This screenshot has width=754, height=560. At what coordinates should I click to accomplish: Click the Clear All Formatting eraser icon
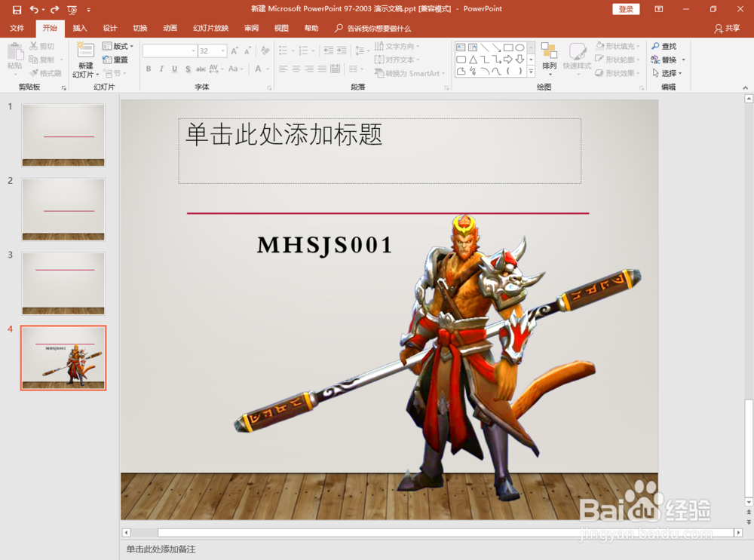[x=265, y=50]
